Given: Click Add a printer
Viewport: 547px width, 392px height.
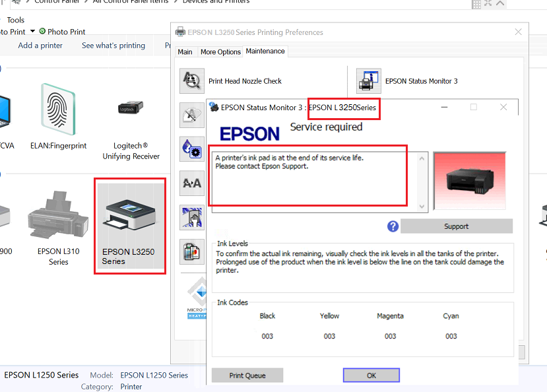Looking at the screenshot, I should point(40,46).
